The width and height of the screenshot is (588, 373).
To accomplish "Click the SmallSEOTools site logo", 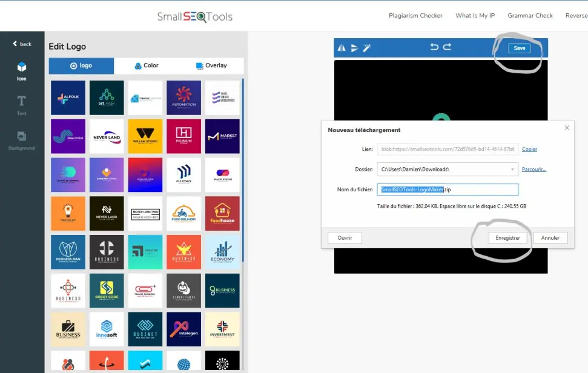I will tap(194, 17).
